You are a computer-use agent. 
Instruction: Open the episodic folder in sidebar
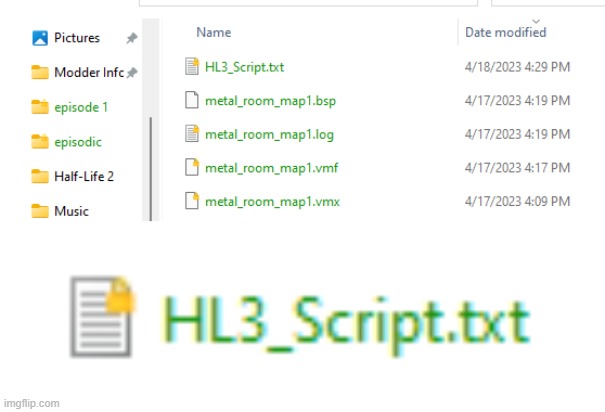pyautogui.click(x=66, y=142)
